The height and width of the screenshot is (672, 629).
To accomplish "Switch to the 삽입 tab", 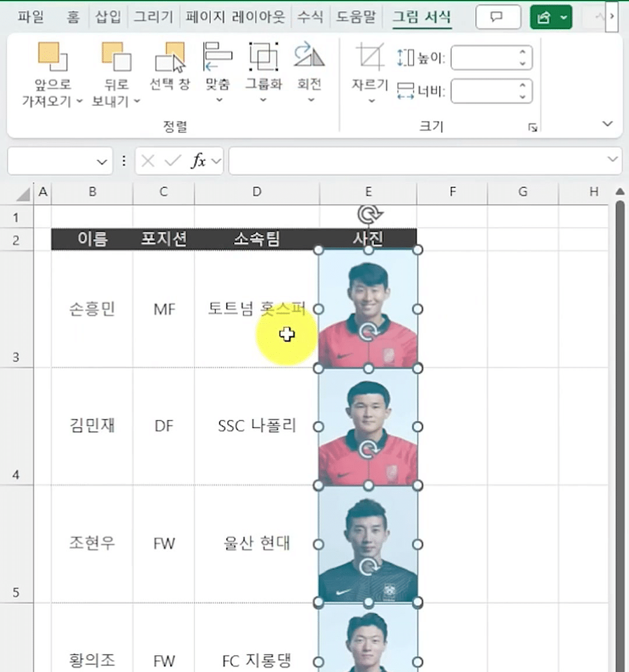I will [108, 17].
